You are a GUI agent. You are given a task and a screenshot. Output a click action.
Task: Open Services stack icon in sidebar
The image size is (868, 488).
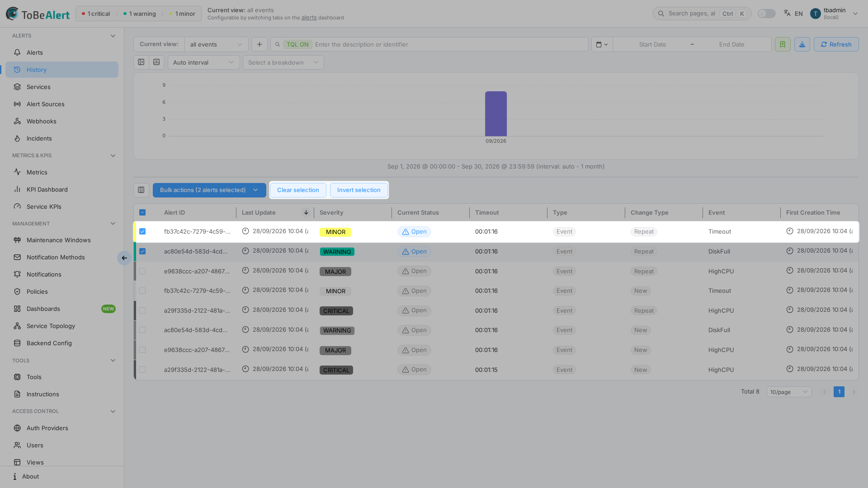17,87
